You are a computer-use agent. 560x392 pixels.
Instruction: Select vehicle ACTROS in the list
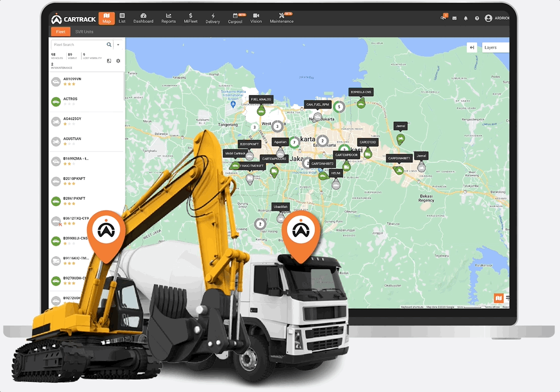coord(86,102)
